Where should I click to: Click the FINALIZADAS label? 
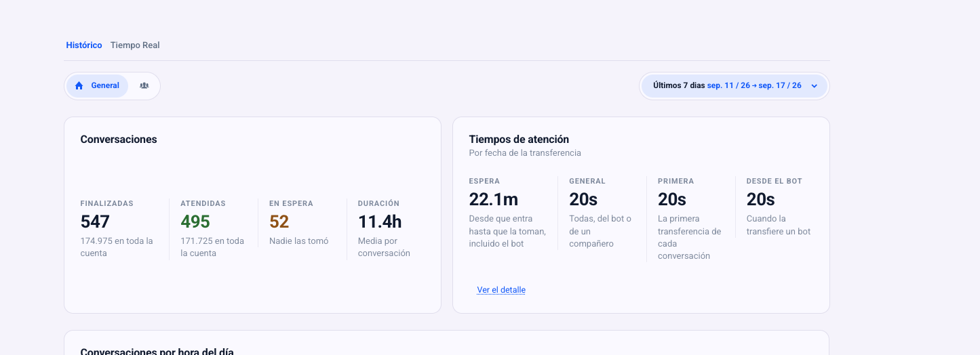pos(107,203)
